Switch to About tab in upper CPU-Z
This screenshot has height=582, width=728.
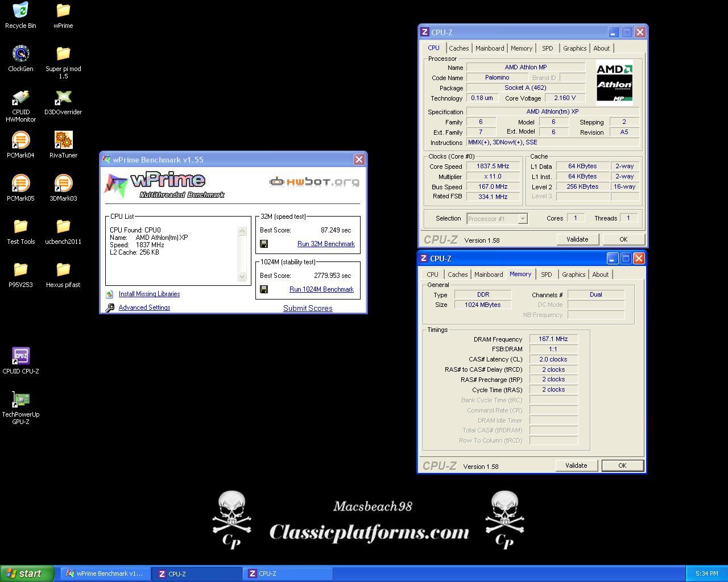pyautogui.click(x=602, y=48)
